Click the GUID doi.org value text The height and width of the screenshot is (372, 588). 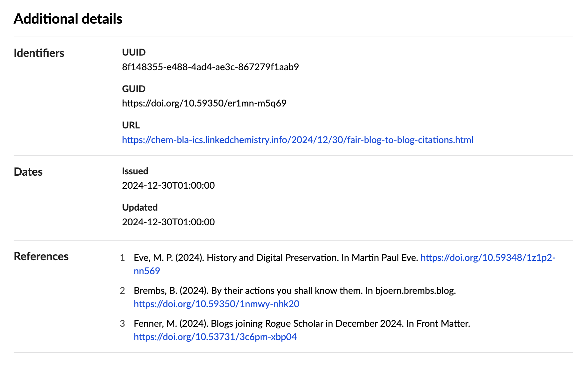[204, 103]
